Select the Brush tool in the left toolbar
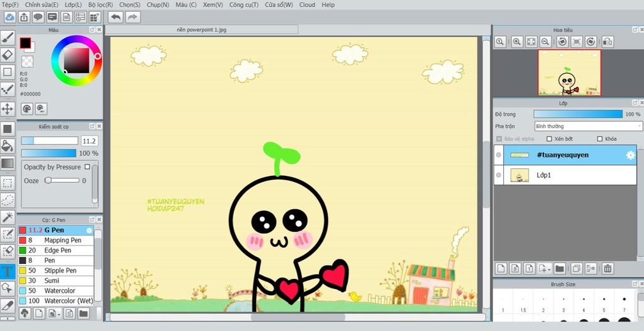644x331 pixels. pos(8,38)
